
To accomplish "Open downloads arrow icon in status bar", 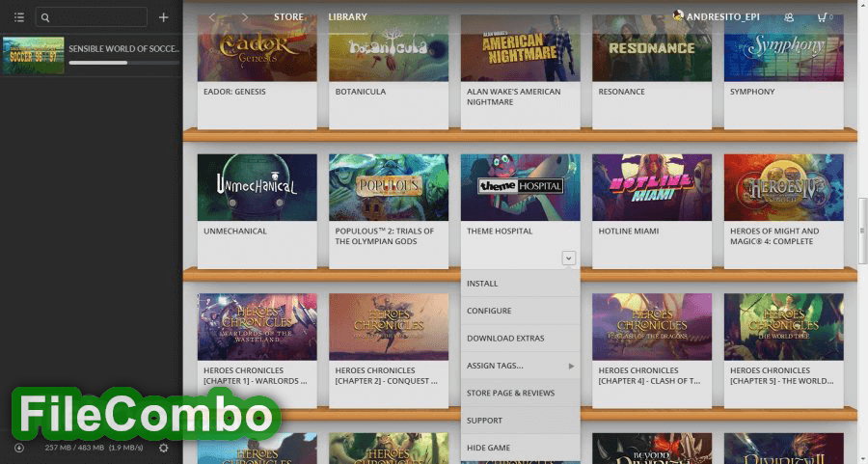I will [19, 448].
